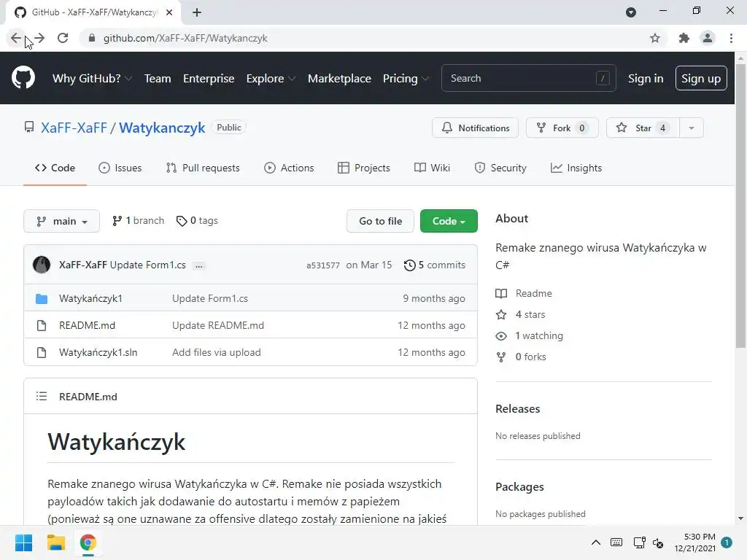Screen dimensions: 747x560
Task: Show hidden system tray icons
Action: point(595,542)
